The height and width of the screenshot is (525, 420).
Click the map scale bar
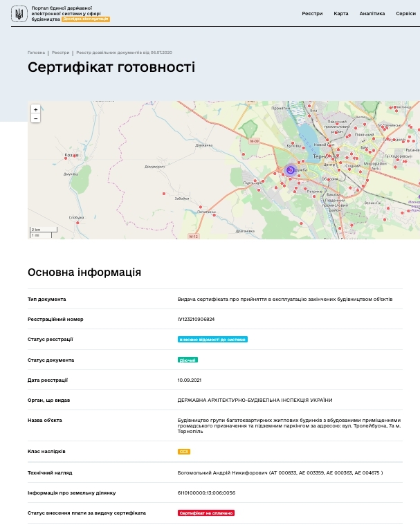click(44, 232)
